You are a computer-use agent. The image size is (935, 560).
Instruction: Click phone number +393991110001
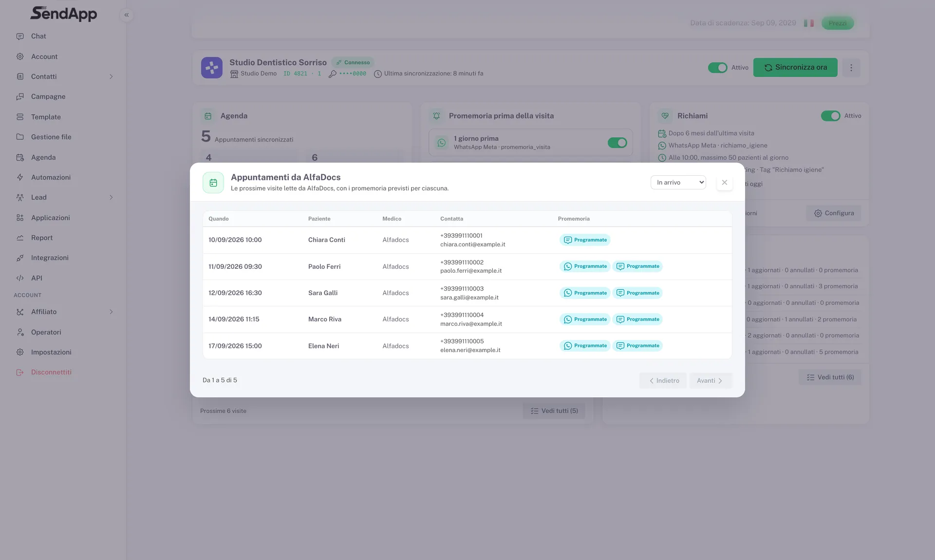point(461,236)
